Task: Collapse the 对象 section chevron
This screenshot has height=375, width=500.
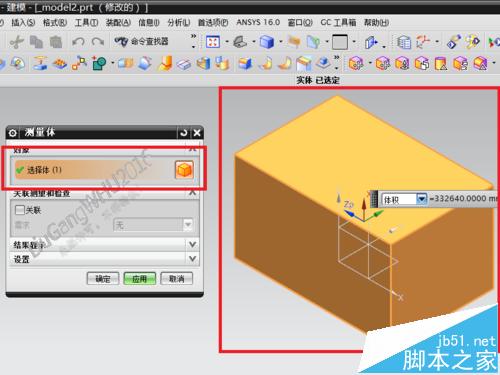Action: [x=192, y=150]
